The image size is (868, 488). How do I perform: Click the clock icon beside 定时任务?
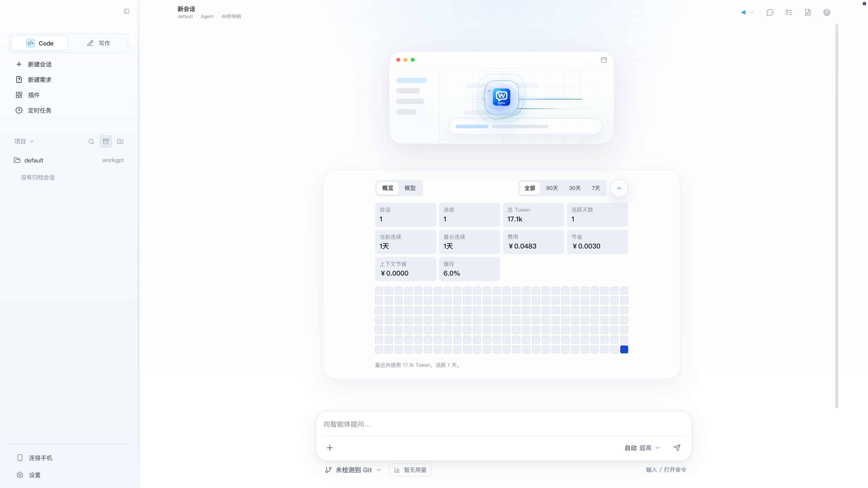coord(19,110)
